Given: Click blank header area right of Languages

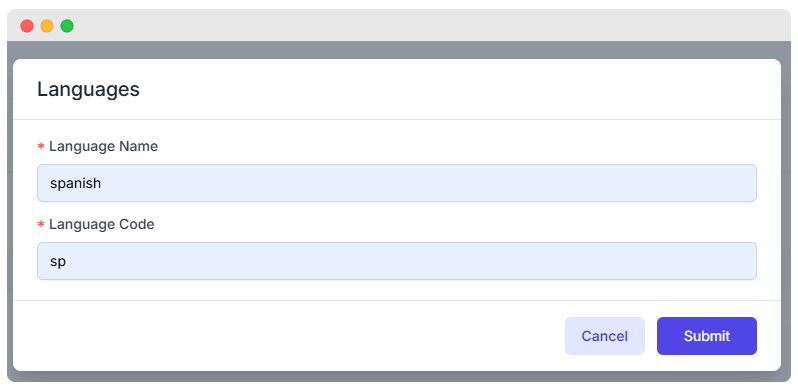Looking at the screenshot, I should [458, 90].
